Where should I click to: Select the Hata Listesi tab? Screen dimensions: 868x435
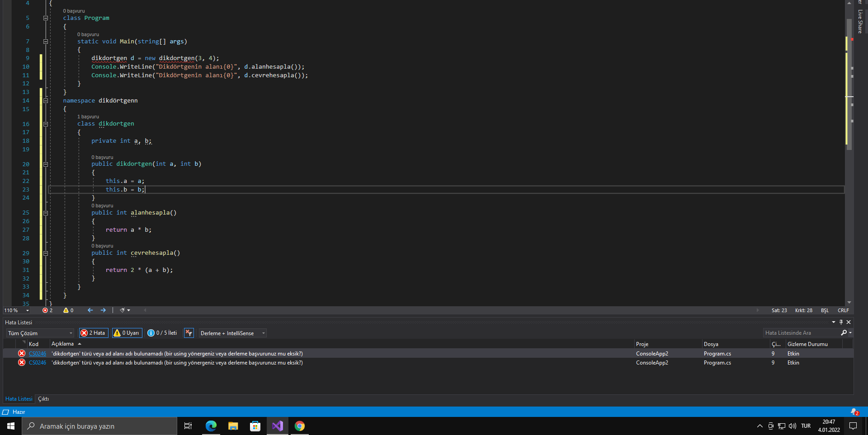click(19, 399)
